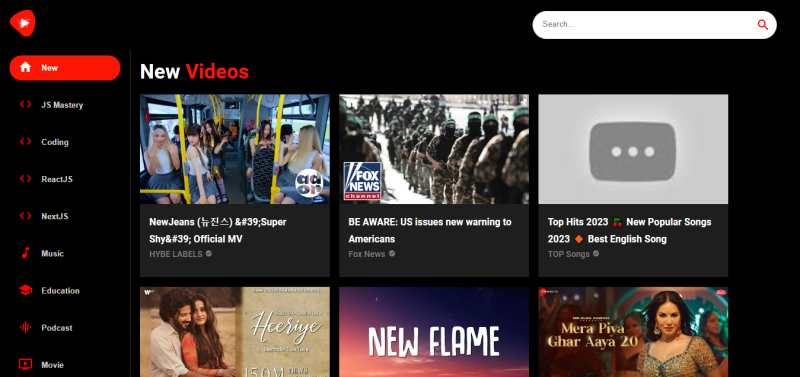Viewport: 800px width, 377px height.
Task: Choose the Music category
Action: (65, 254)
